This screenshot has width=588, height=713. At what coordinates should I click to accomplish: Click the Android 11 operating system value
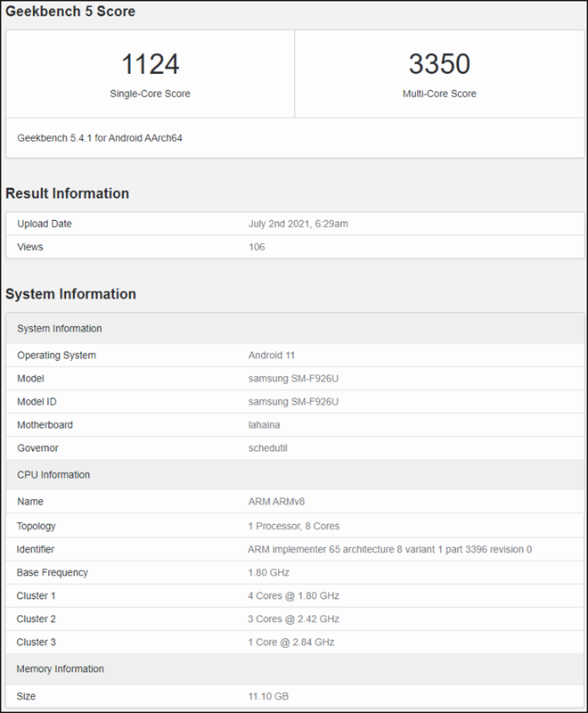click(274, 356)
